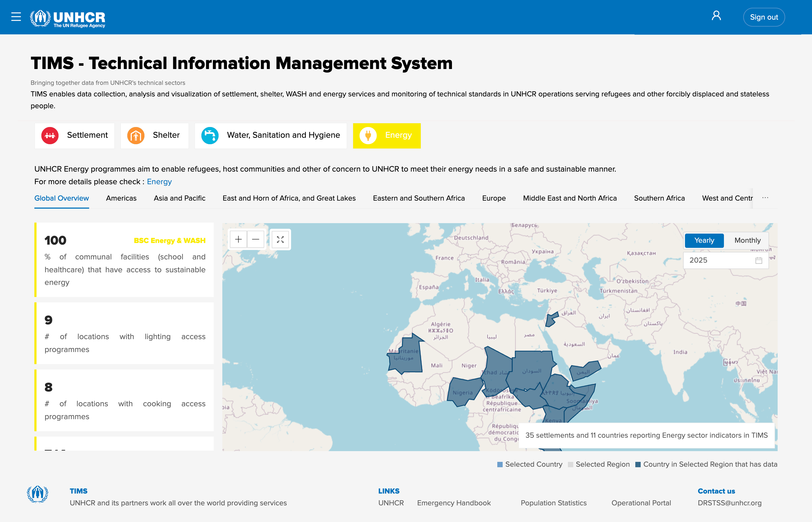Open the calendar year picker icon
Screen dimensions: 812x522
point(759,260)
